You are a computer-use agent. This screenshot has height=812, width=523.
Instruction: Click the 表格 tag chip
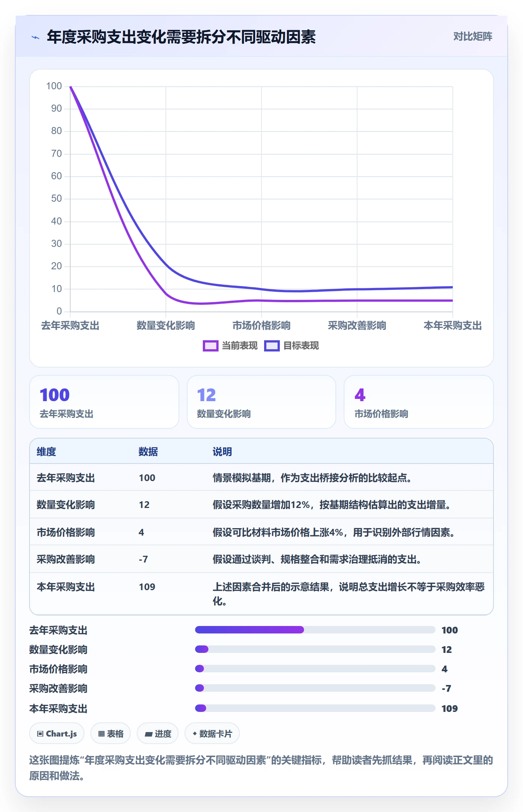coord(111,734)
